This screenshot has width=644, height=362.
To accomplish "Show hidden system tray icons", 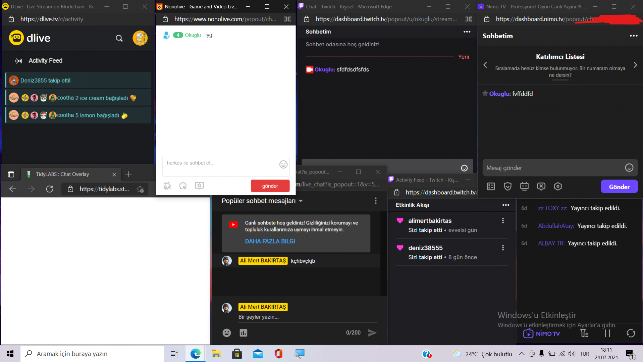I will click(x=522, y=354).
